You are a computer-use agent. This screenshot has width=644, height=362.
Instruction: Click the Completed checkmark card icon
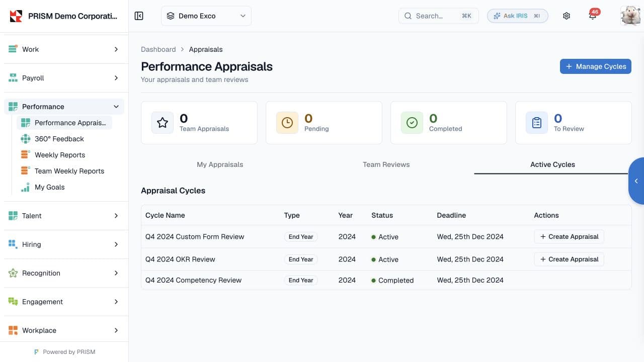(x=412, y=123)
